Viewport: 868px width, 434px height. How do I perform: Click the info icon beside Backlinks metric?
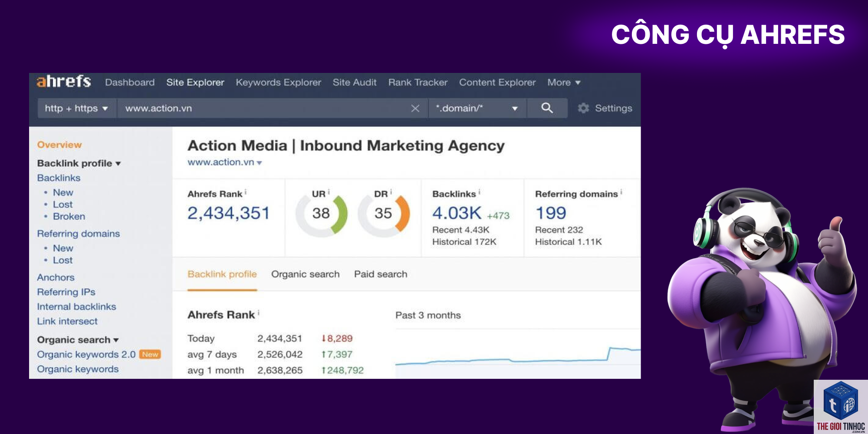click(x=479, y=192)
